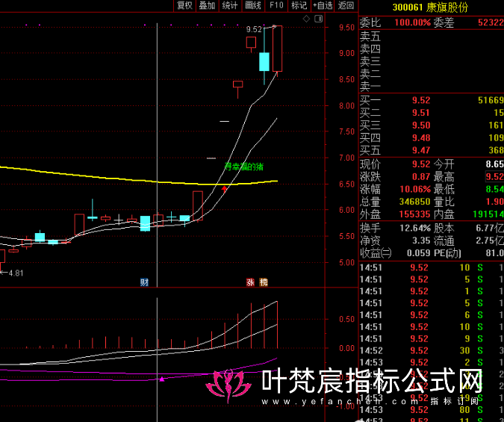Toggle the side panel square icon
Image resolution: width=504 pixels, height=422 pixels.
coord(319,19)
